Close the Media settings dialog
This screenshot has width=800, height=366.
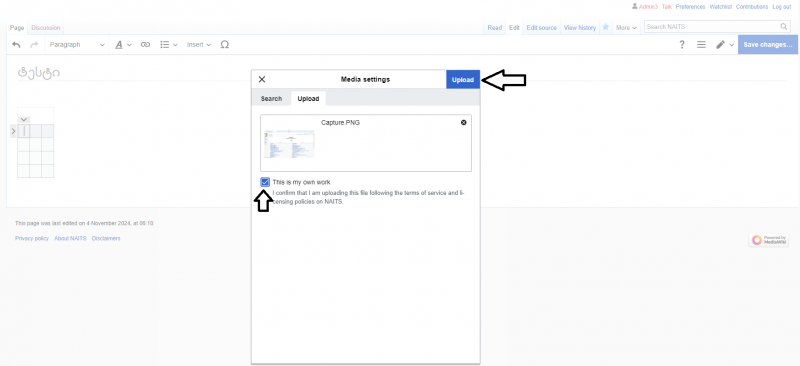coord(262,79)
